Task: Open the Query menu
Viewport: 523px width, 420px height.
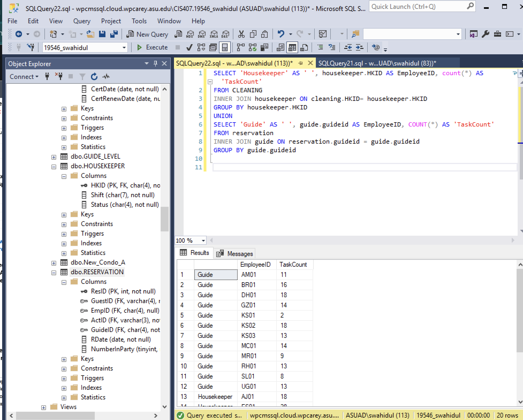Action: [x=82, y=21]
